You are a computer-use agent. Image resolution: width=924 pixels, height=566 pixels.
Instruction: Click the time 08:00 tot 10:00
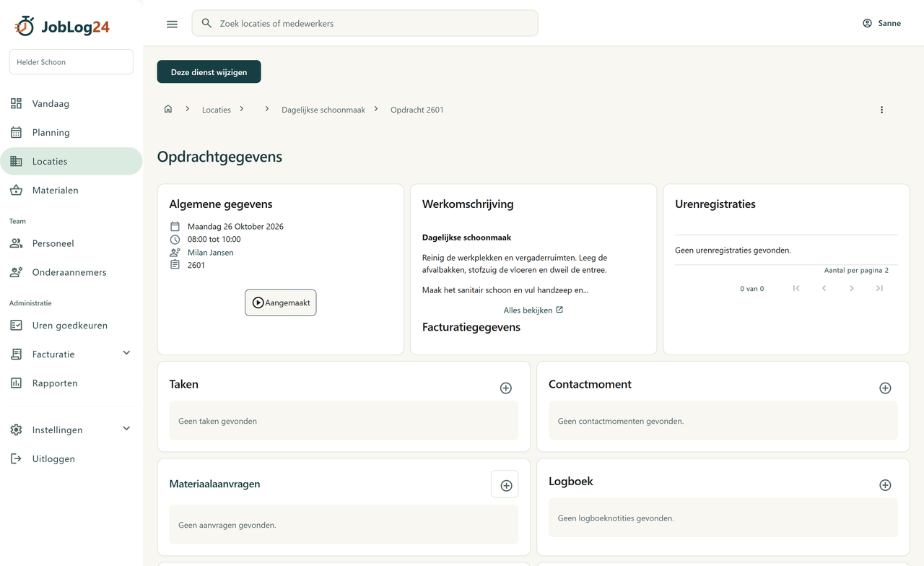(214, 240)
